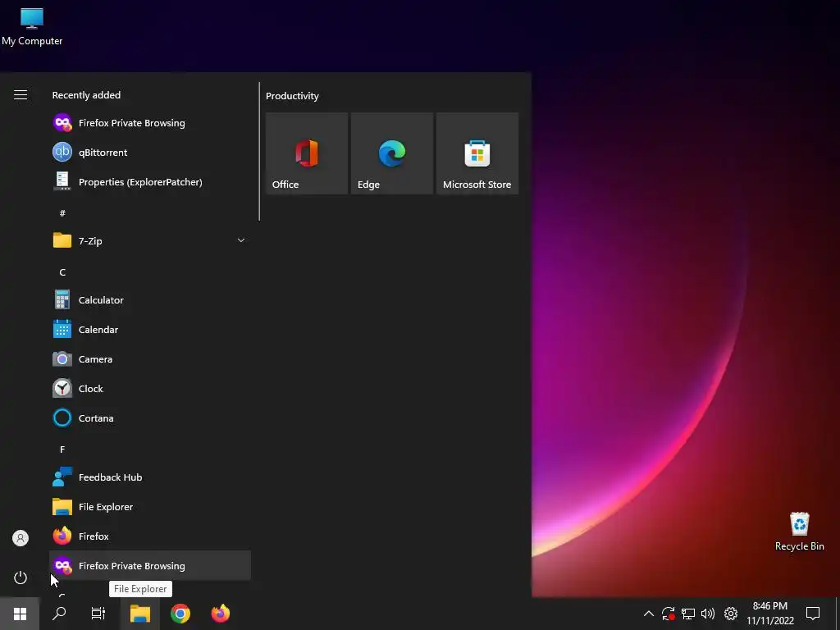Open the Calendar app
840x630 pixels.
pyautogui.click(x=150, y=330)
